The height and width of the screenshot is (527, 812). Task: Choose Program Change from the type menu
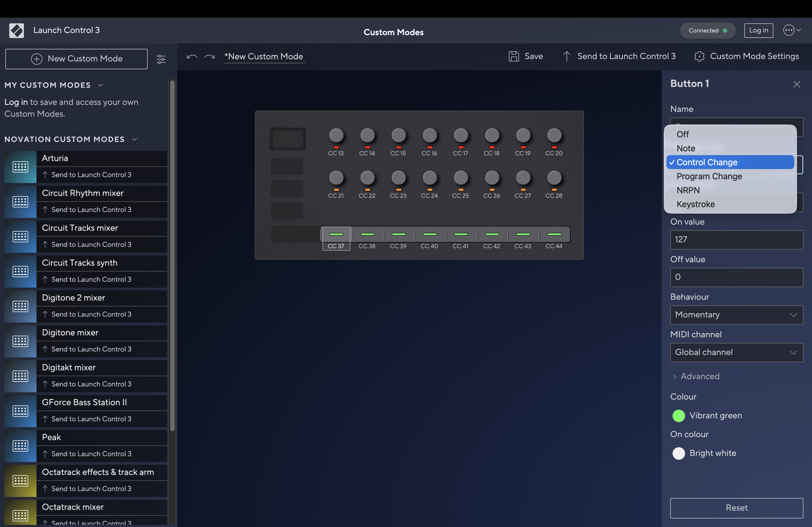(x=730, y=176)
